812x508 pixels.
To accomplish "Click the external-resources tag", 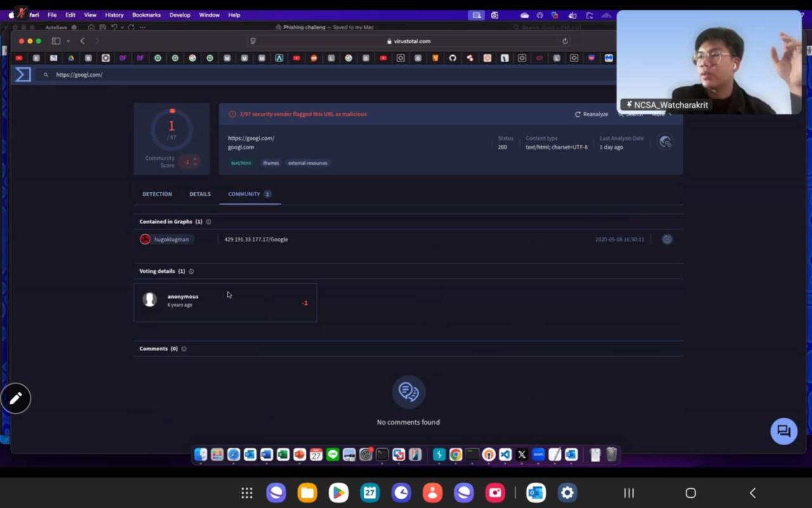I will pos(308,163).
